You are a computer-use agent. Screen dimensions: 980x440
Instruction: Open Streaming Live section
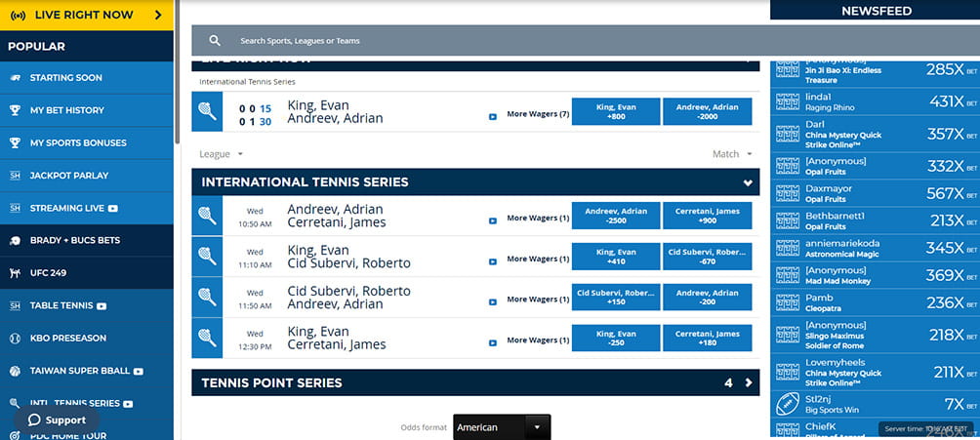[x=86, y=208]
